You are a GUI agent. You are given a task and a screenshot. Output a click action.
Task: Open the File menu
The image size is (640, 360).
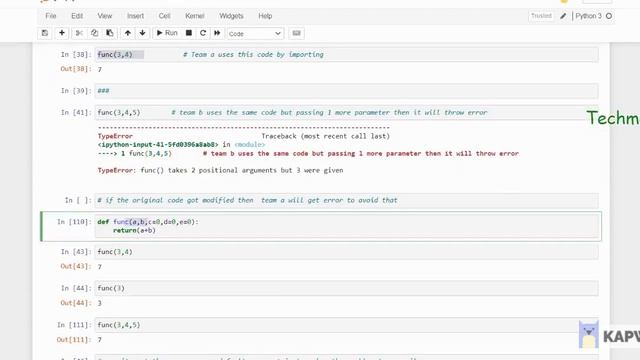tap(51, 16)
